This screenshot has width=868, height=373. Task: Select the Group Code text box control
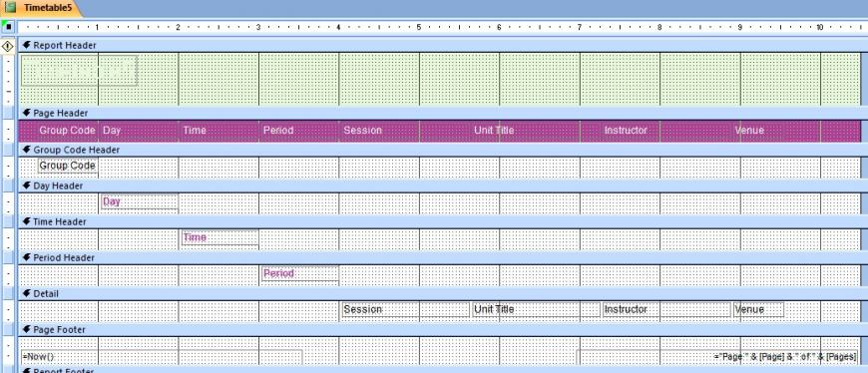click(x=68, y=166)
